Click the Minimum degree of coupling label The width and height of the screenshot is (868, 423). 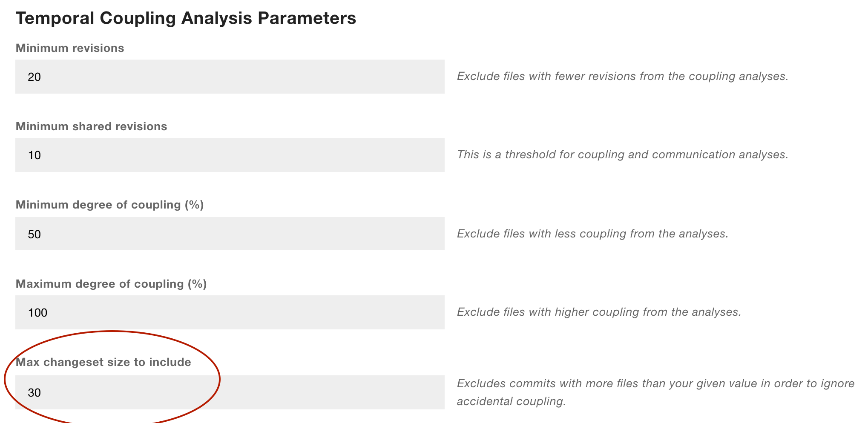[x=110, y=205]
